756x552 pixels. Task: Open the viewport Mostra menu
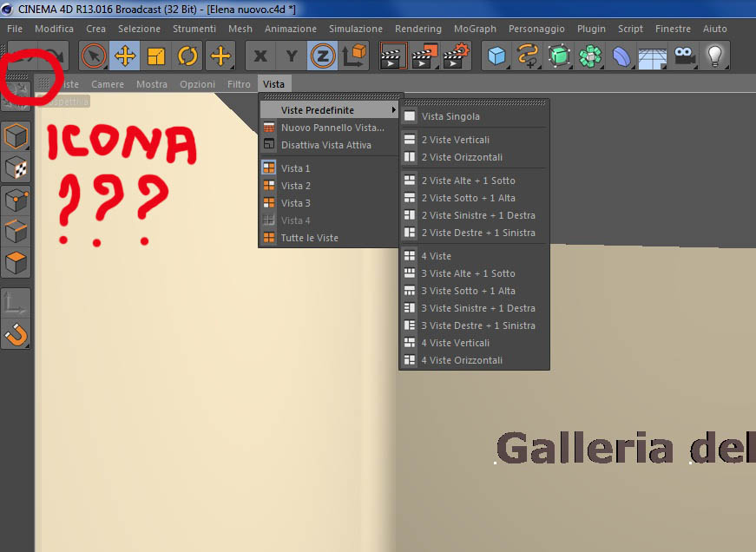click(152, 84)
